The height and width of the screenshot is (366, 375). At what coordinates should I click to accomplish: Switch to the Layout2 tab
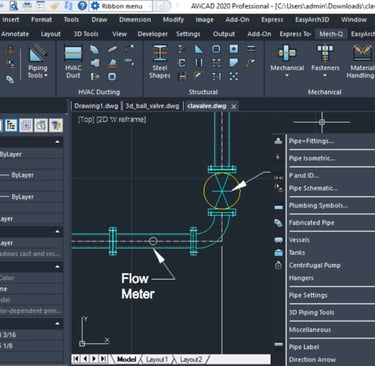[x=191, y=360]
